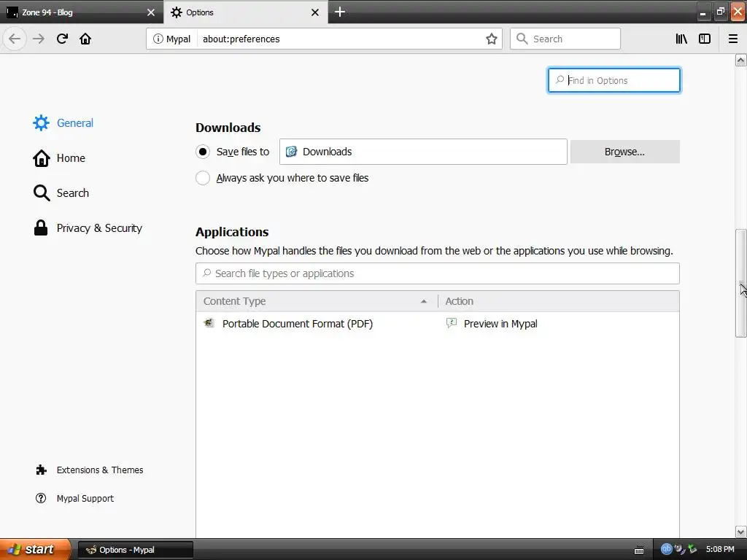
Task: Click Applications section heading
Action: click(x=232, y=232)
